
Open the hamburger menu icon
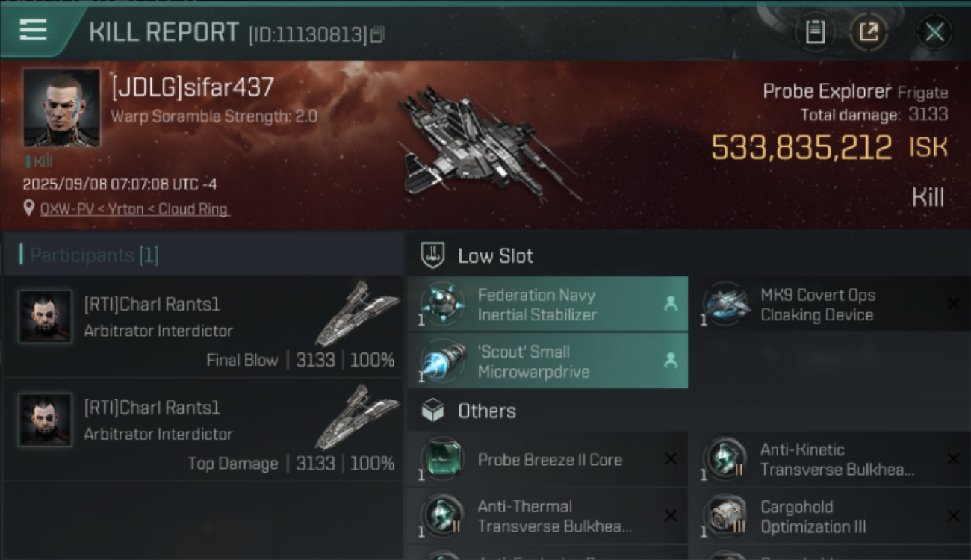tap(33, 30)
